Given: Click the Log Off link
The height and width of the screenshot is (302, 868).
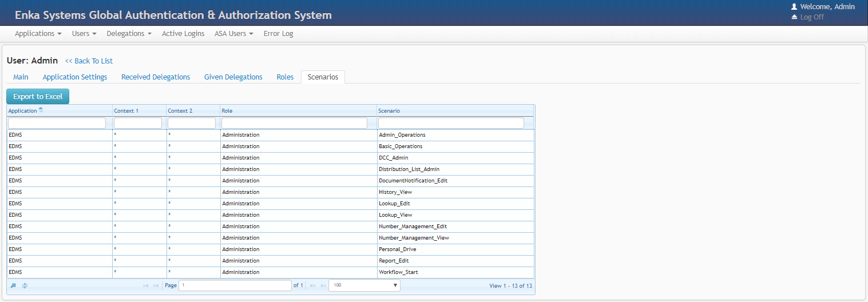Looking at the screenshot, I should click(812, 17).
